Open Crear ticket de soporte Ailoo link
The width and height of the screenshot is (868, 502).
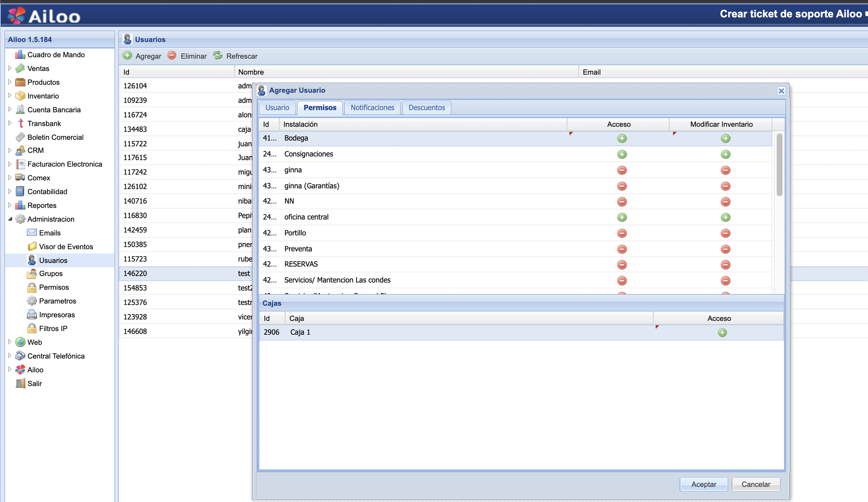(x=790, y=14)
